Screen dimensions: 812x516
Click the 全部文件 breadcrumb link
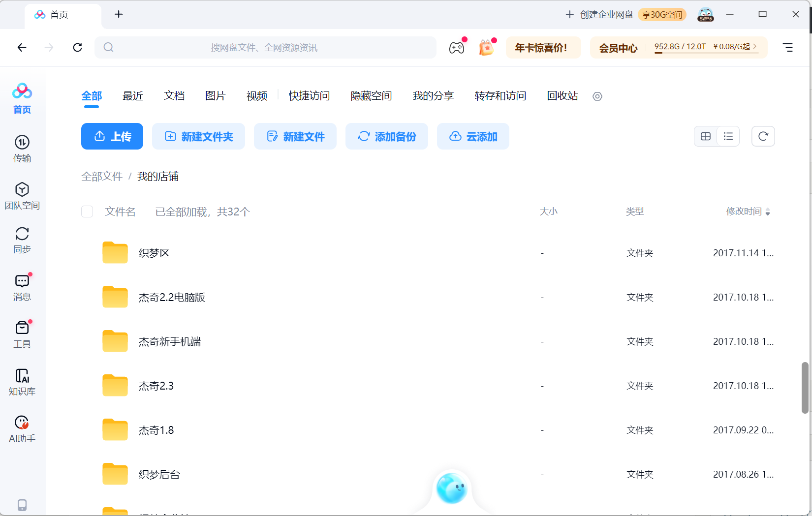click(x=102, y=177)
